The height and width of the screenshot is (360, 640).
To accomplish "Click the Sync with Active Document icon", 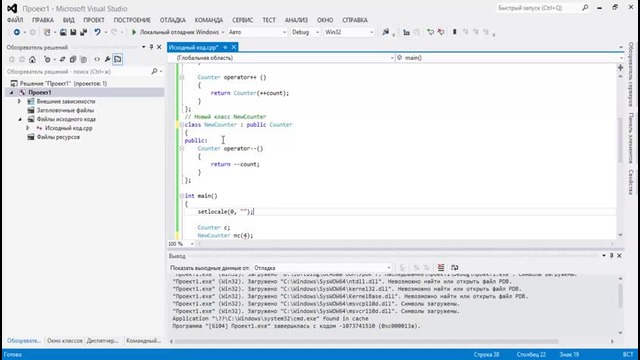I will [x=62, y=60].
